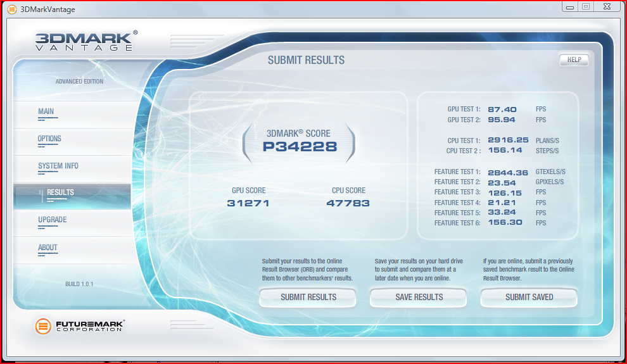
Task: Click the Submit Results button
Action: [x=308, y=298]
